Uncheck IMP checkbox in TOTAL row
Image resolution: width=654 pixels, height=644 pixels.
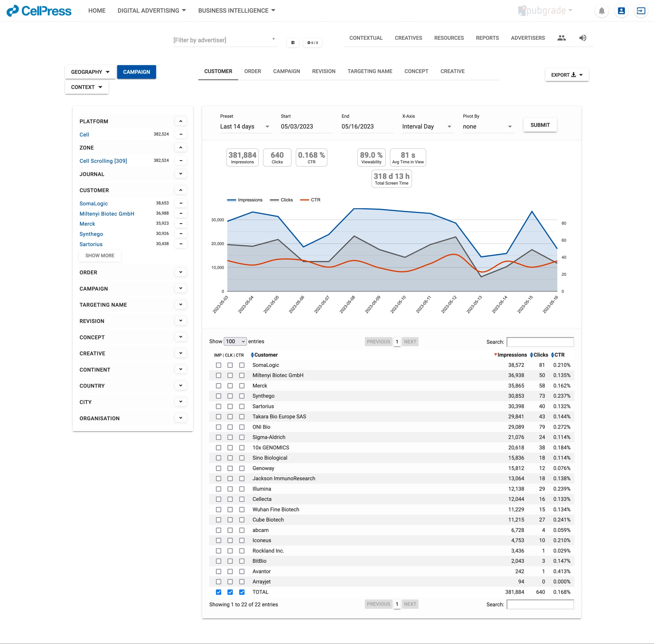coord(218,592)
